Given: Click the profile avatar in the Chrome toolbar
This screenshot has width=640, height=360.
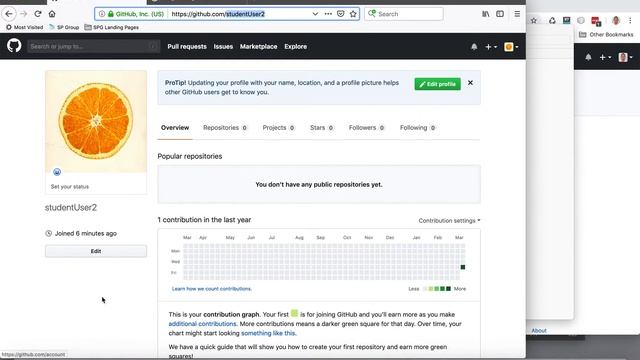Looking at the screenshot, I should pos(616,20).
